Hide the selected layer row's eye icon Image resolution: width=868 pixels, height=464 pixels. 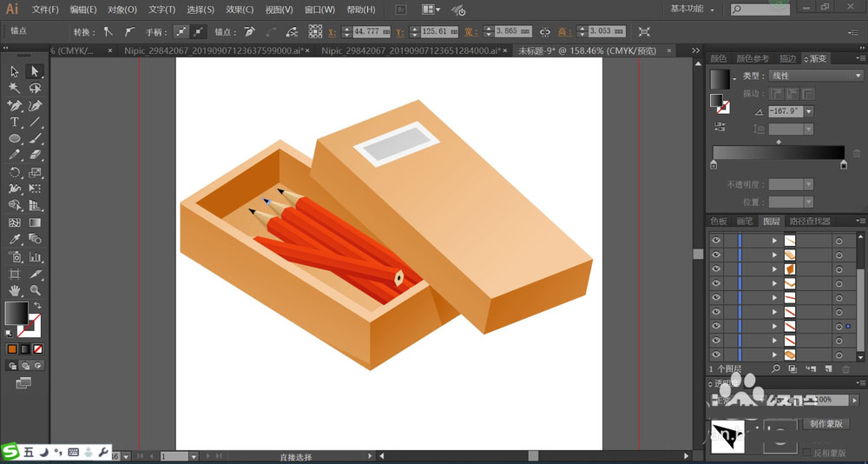click(716, 326)
